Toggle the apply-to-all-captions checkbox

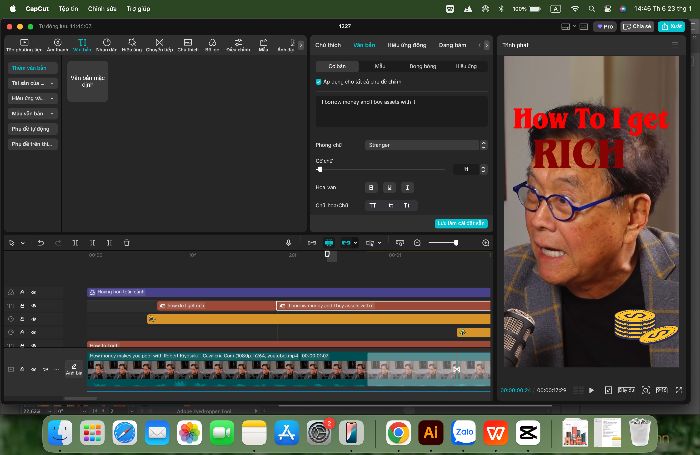click(318, 82)
